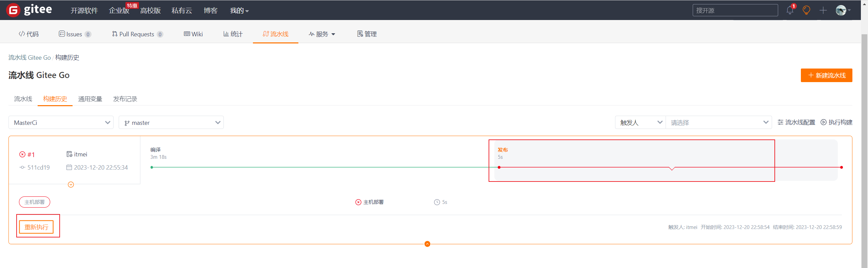Viewport: 868px width, 268px height.
Task: Click the red error icon beside 主机部署
Action: click(358, 202)
